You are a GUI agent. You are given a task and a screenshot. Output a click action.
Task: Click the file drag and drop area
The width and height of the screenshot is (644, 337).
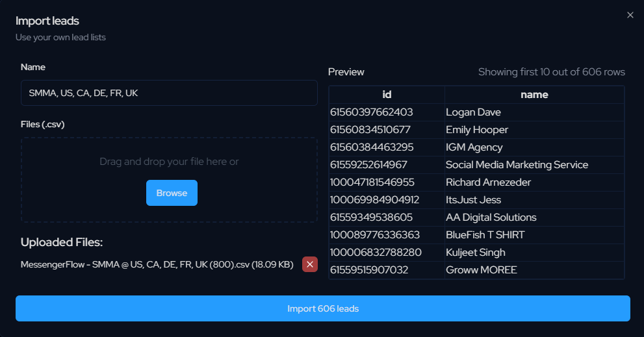(169, 162)
